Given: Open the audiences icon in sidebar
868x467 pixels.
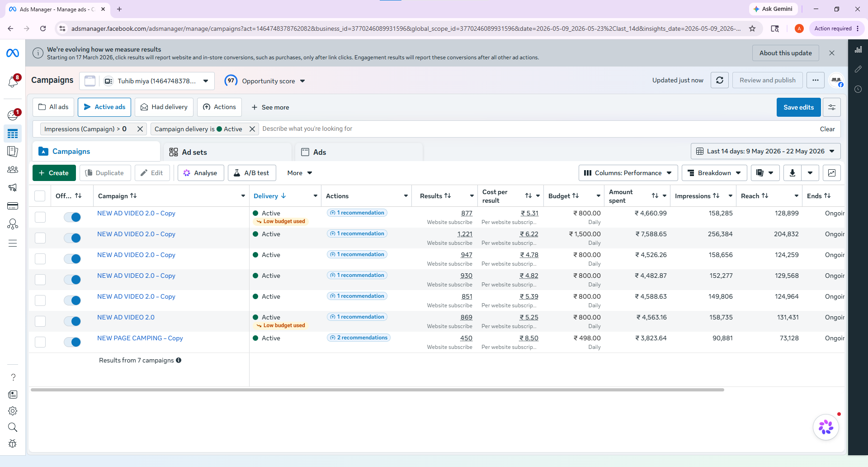Looking at the screenshot, I should point(13,170).
